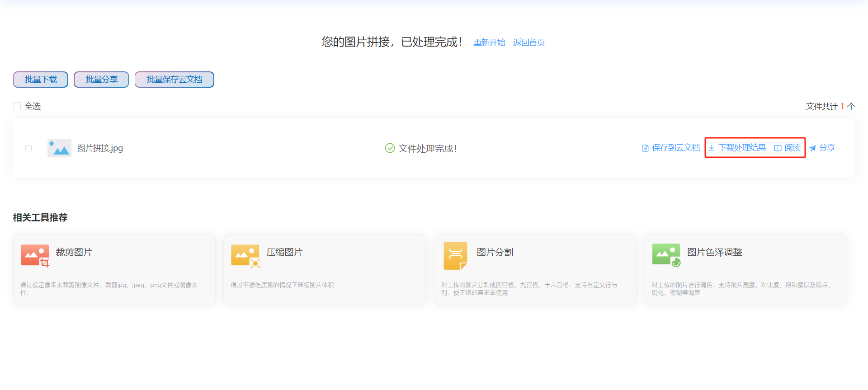Click the 返回首页 link
Viewport: 868px width, 390px height.
[x=529, y=42]
